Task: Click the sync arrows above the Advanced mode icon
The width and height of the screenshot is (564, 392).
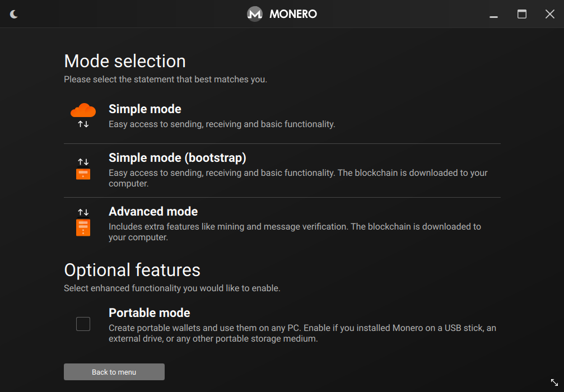Action: (x=83, y=212)
